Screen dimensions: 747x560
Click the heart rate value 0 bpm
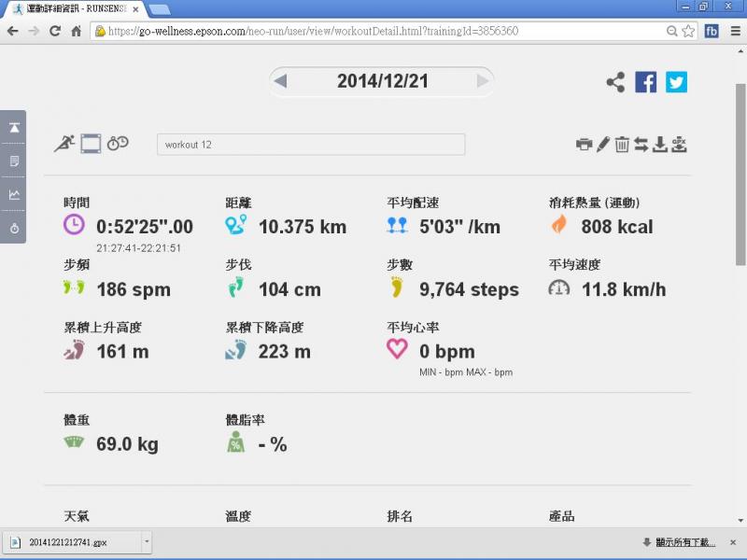(x=447, y=352)
